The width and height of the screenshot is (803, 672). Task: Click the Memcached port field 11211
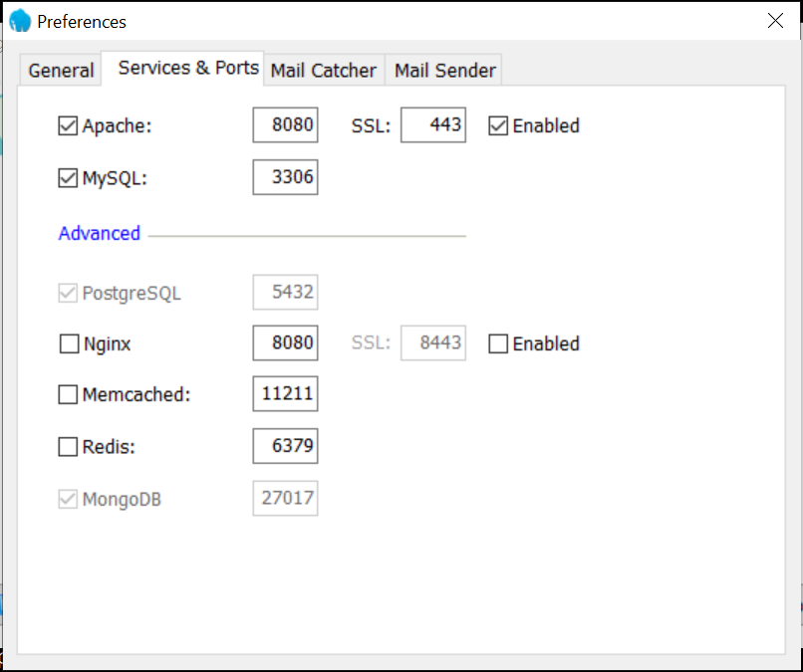285,393
